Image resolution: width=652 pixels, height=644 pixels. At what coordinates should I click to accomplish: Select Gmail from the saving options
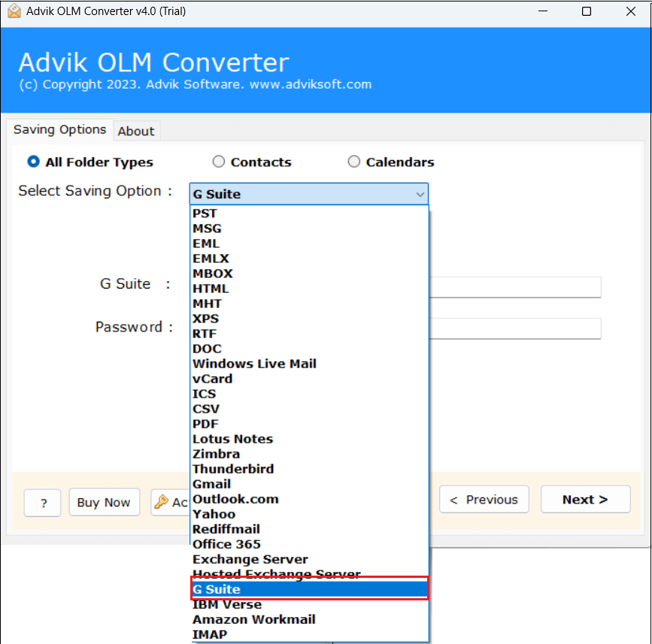[x=211, y=484]
